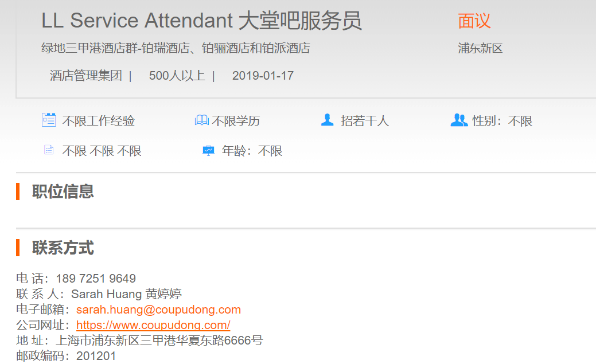Click the posting date 2019-01-17

click(263, 76)
